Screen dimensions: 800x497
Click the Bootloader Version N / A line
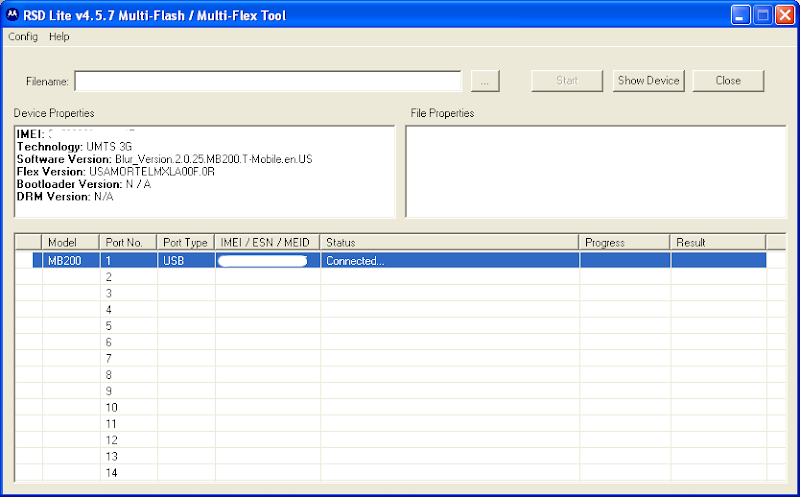point(84,184)
